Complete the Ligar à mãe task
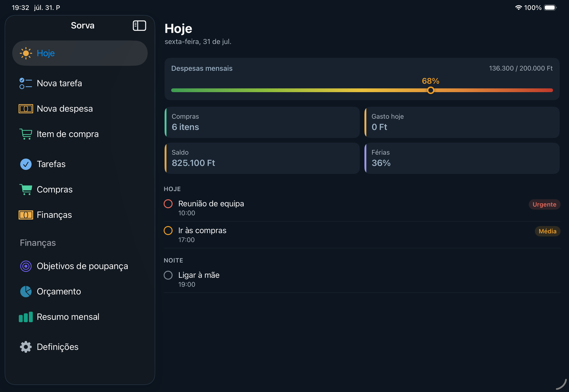Image resolution: width=569 pixels, height=392 pixels. click(168, 275)
